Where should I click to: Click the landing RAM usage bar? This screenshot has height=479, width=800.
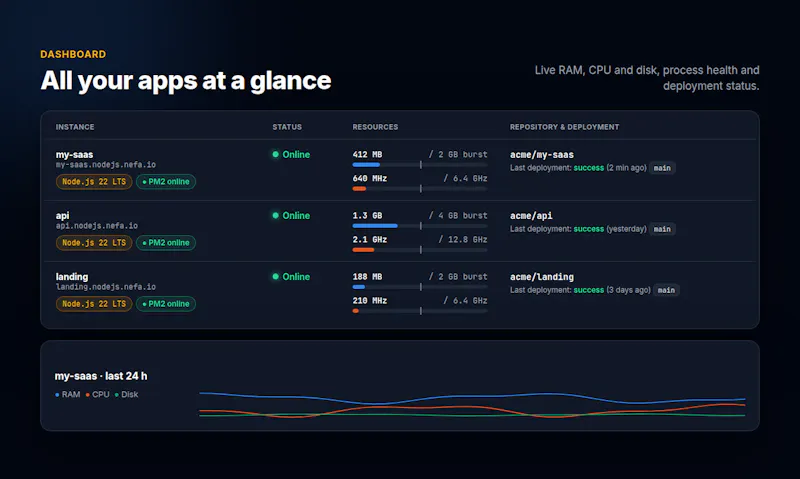pos(420,287)
